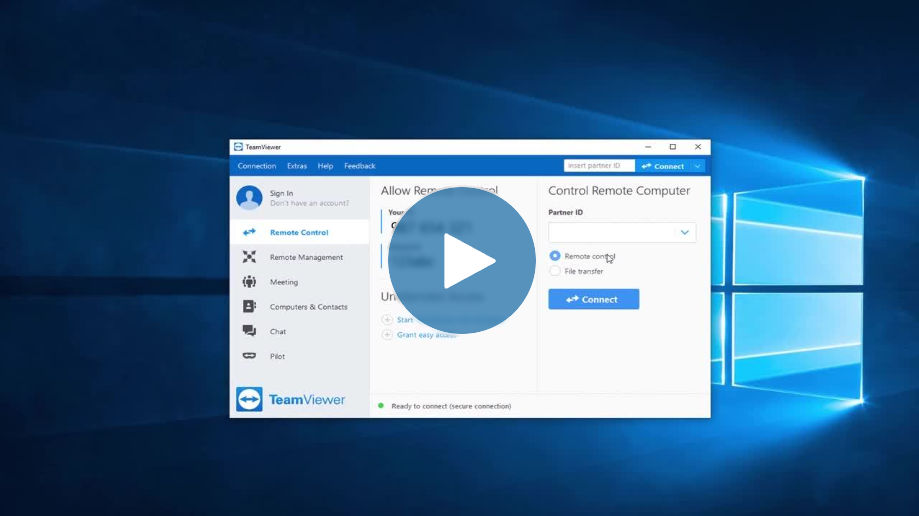The image size is (919, 516).
Task: Open the Feedback menu
Action: [360, 166]
